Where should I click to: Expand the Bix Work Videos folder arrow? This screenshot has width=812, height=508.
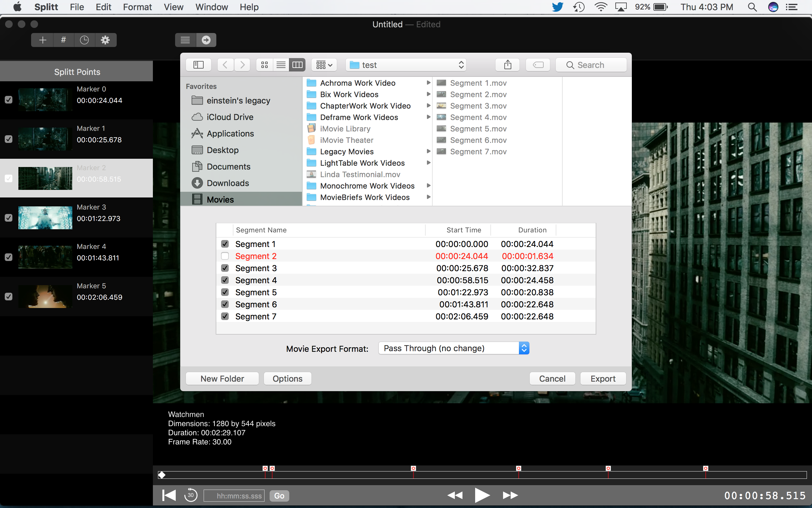[x=428, y=94]
